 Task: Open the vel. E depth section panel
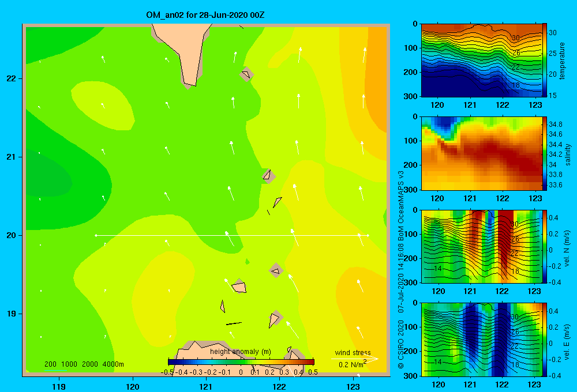click(x=482, y=340)
